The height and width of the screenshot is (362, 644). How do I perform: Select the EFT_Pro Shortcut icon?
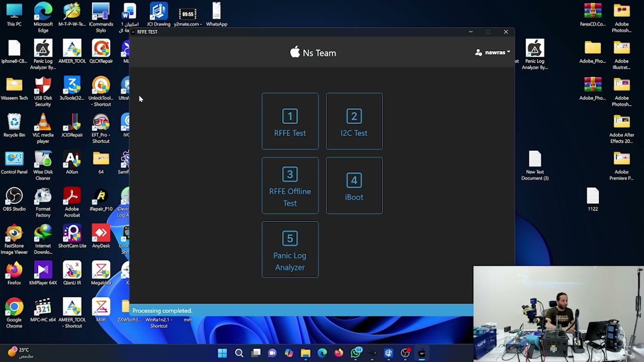101,128
